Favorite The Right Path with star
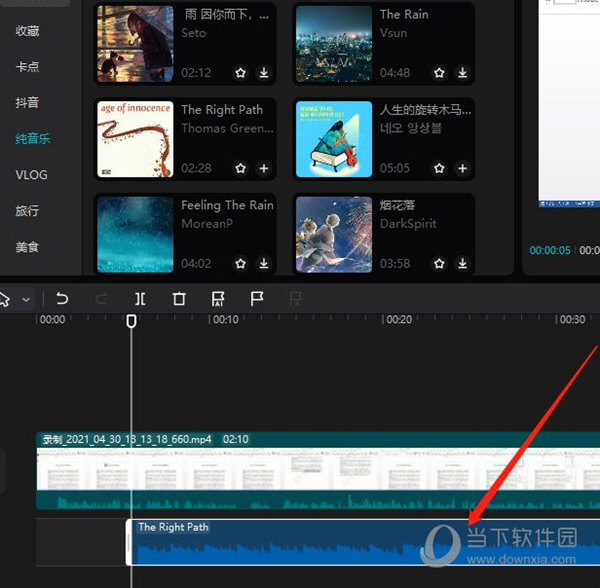The image size is (600, 588). (240, 169)
